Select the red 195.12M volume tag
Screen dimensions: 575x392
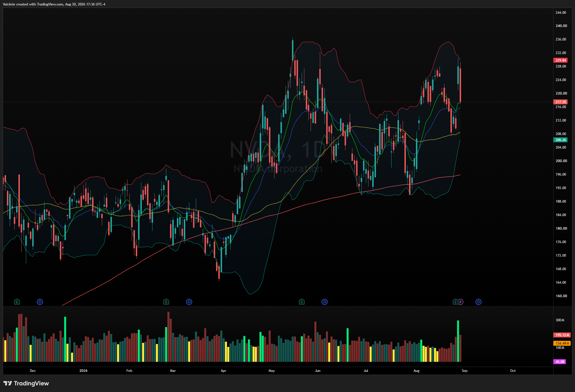pyautogui.click(x=562, y=335)
